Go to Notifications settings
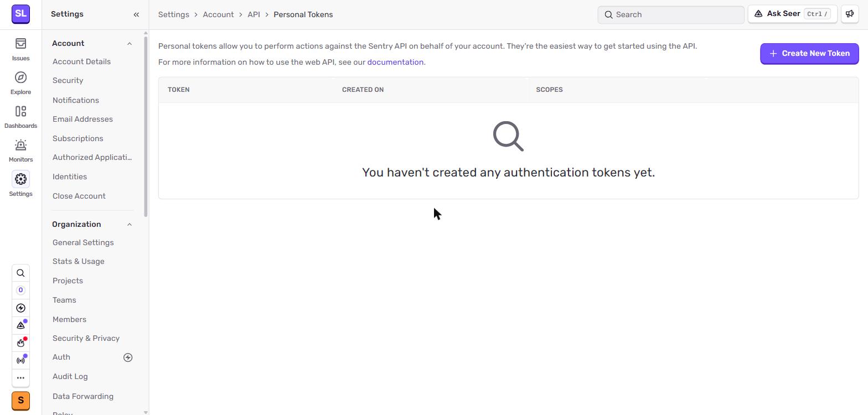868x415 pixels. [76, 100]
